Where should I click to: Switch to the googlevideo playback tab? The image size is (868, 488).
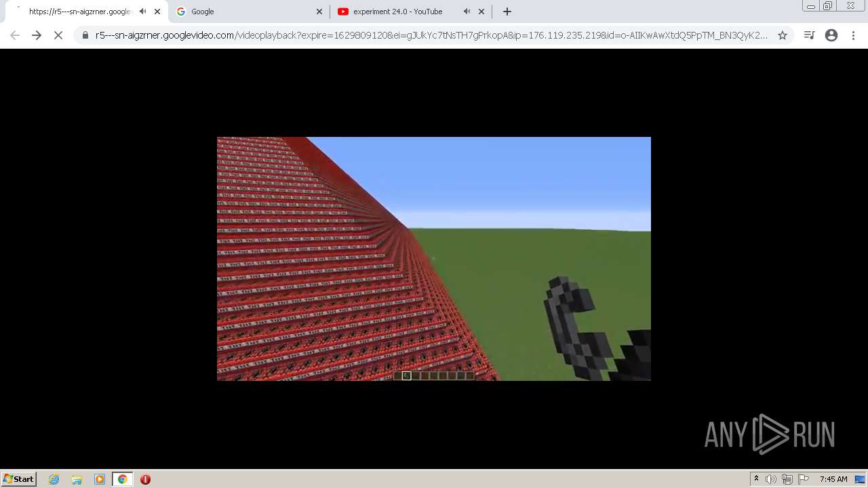click(80, 12)
